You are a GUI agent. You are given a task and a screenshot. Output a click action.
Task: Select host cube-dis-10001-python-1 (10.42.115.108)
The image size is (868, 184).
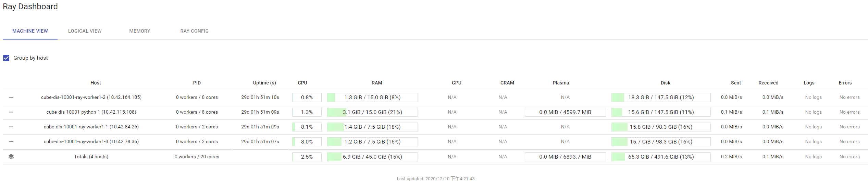(91, 112)
